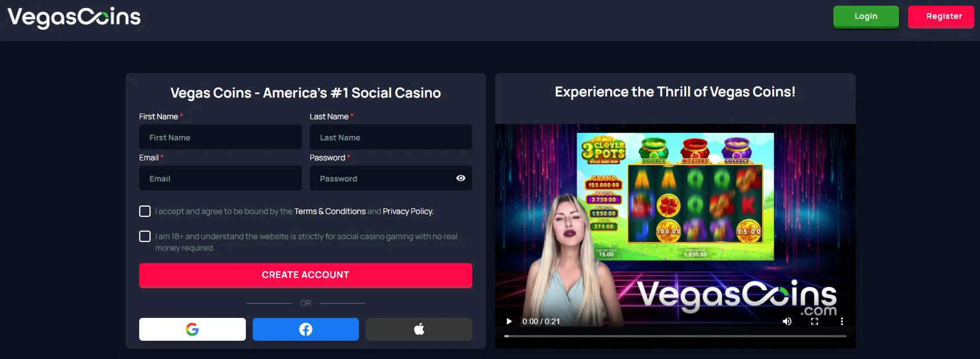Image resolution: width=980 pixels, height=359 pixels.
Task: Sign up with the Facebook icon button
Action: [306, 329]
